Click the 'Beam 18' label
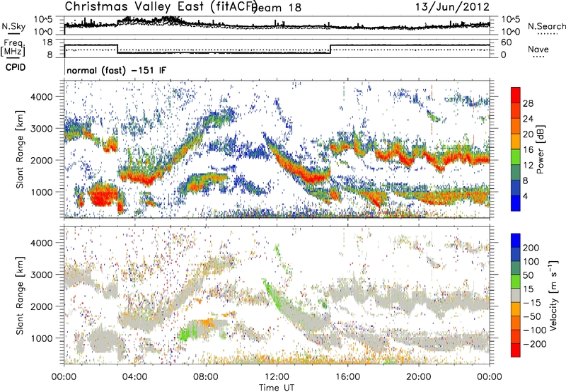The width and height of the screenshot is (566, 392). pos(276,8)
